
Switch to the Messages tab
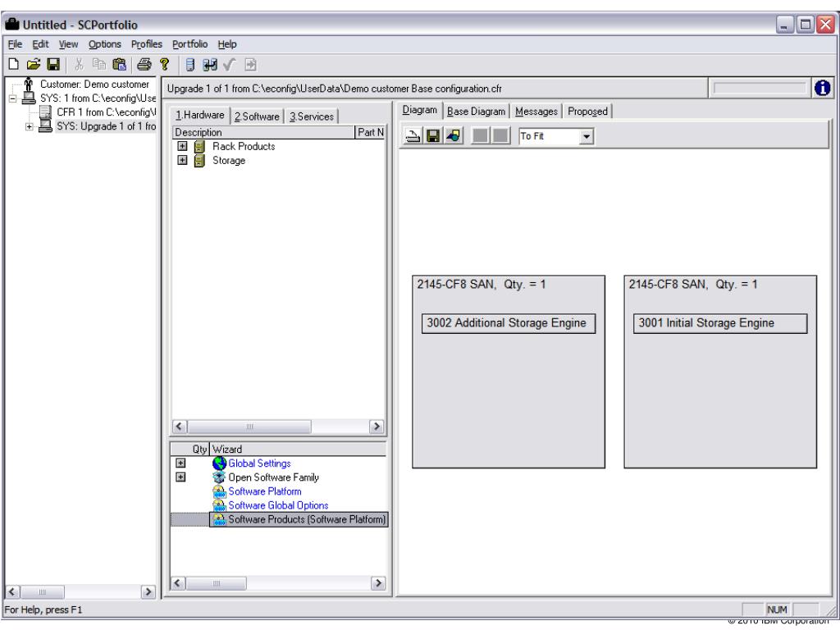536,112
